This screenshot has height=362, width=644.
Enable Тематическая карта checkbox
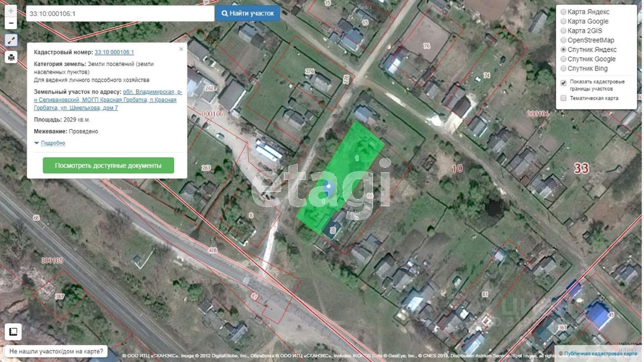click(x=563, y=99)
